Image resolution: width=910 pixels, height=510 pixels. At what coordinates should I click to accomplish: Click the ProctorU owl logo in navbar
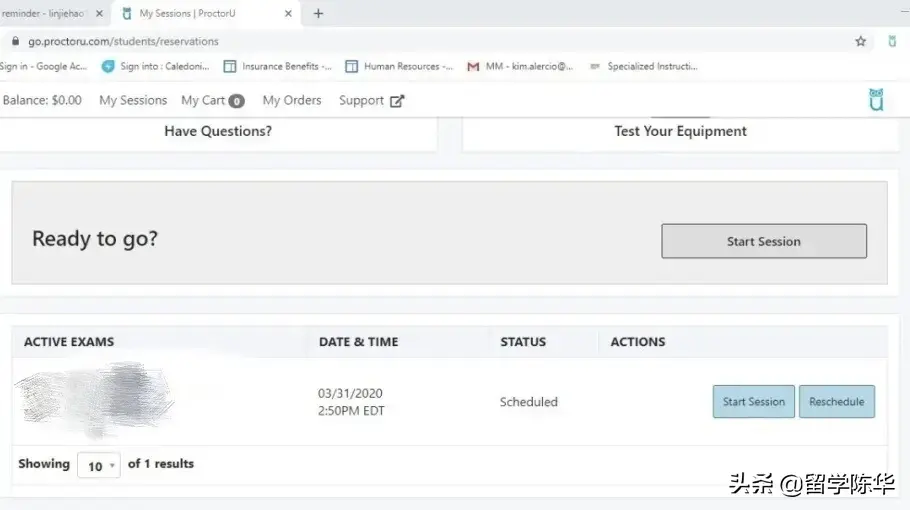coord(876,100)
